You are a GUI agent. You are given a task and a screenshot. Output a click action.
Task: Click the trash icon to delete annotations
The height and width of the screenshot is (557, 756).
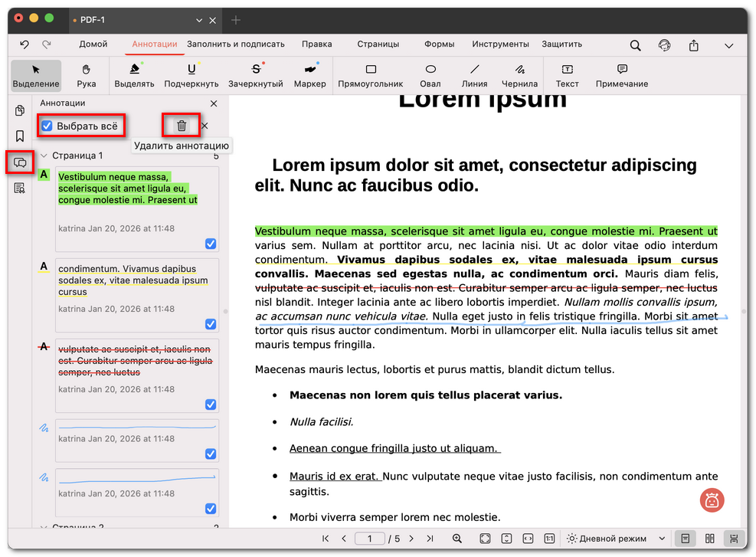tap(182, 126)
